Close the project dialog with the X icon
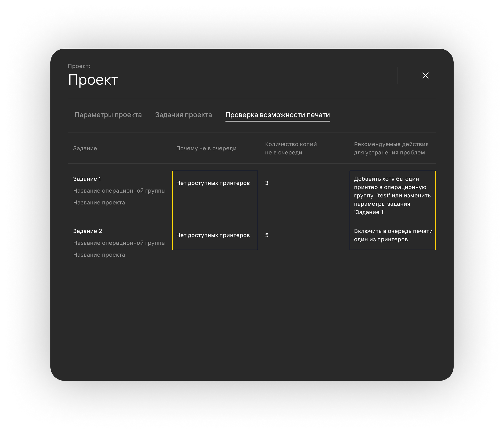Viewport: 504px width, 433px height. pyautogui.click(x=425, y=75)
